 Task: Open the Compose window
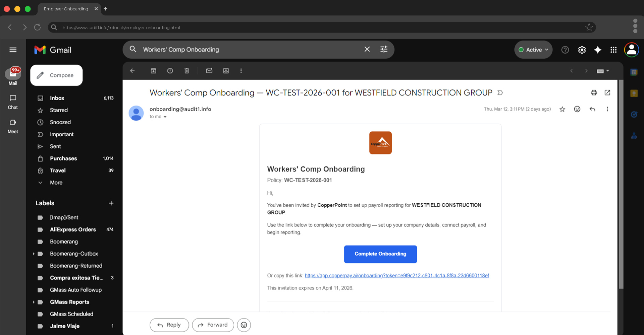point(56,75)
